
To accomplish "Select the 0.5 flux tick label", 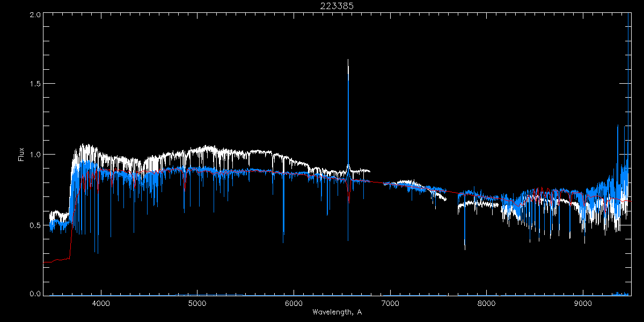I will (x=34, y=225).
